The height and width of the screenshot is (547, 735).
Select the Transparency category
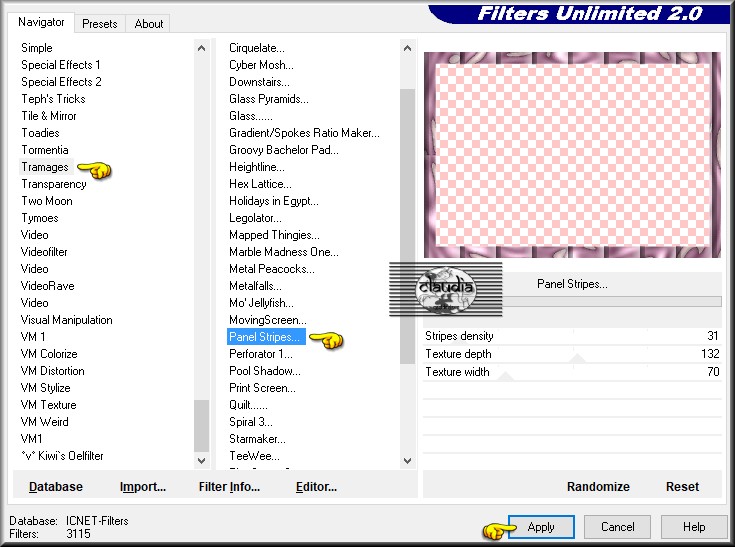coord(53,184)
